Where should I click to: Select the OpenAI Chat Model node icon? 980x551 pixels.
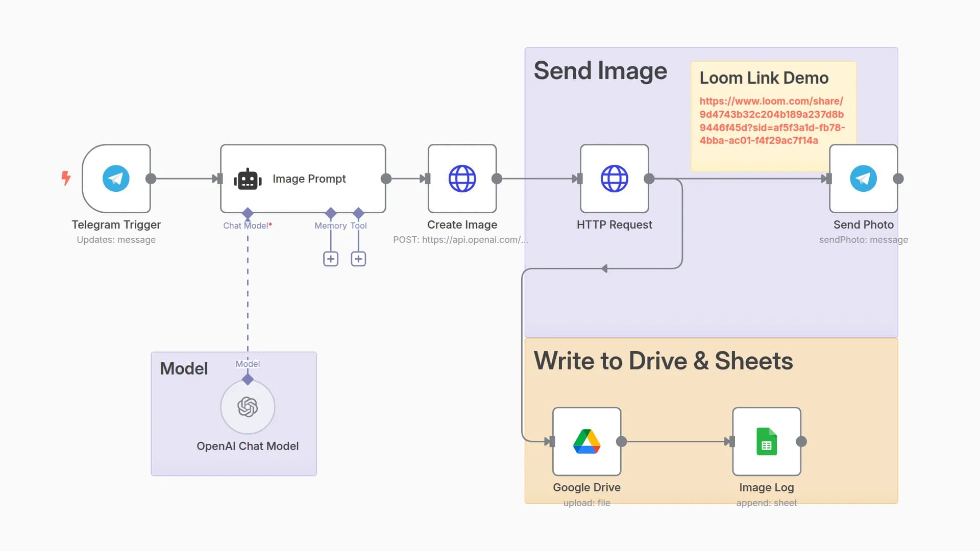[x=248, y=407]
